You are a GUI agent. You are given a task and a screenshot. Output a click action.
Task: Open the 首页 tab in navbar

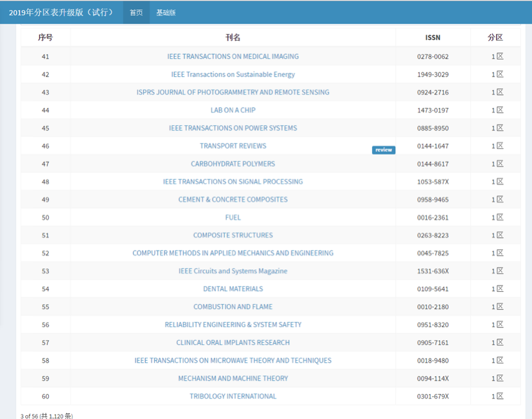136,12
